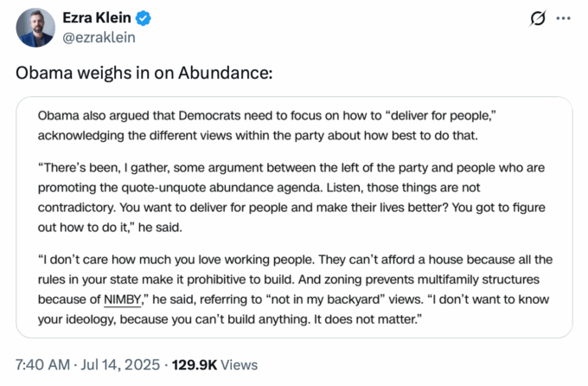Image resolution: width=588 pixels, height=386 pixels.
Task: Click the underlined NIMBY link
Action: click(x=122, y=299)
